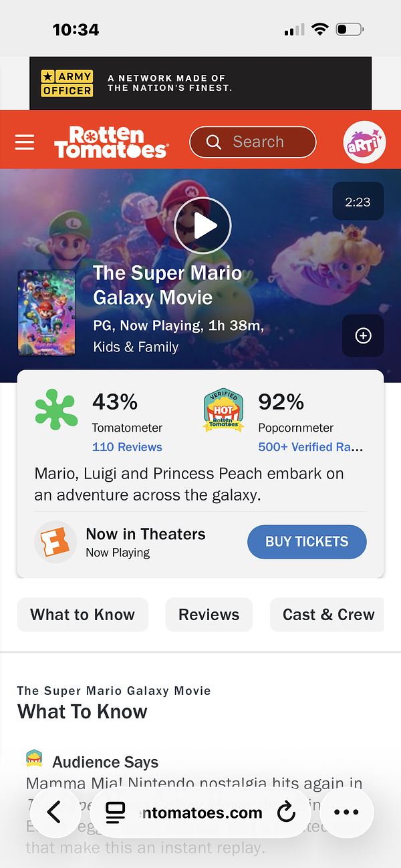Play The Super Mario Galaxy trailer
The width and height of the screenshot is (401, 868).
coord(203,227)
